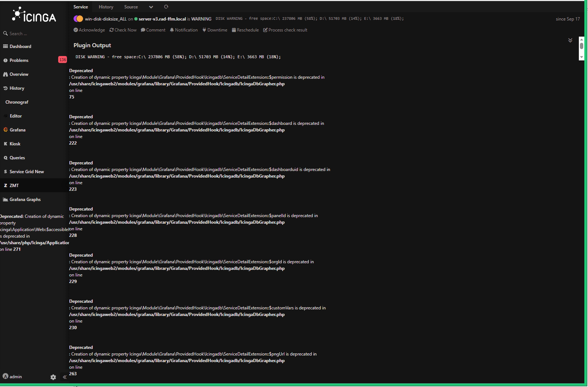Click the Overview binoculars icon
Screen dimensions: 588x387
(5, 74)
